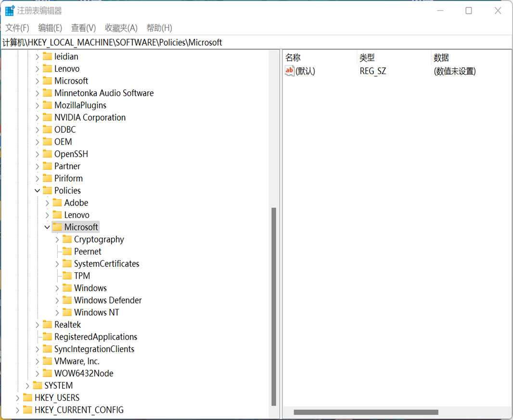
Task: Click the (数值未设置) data cell
Action: (x=455, y=71)
